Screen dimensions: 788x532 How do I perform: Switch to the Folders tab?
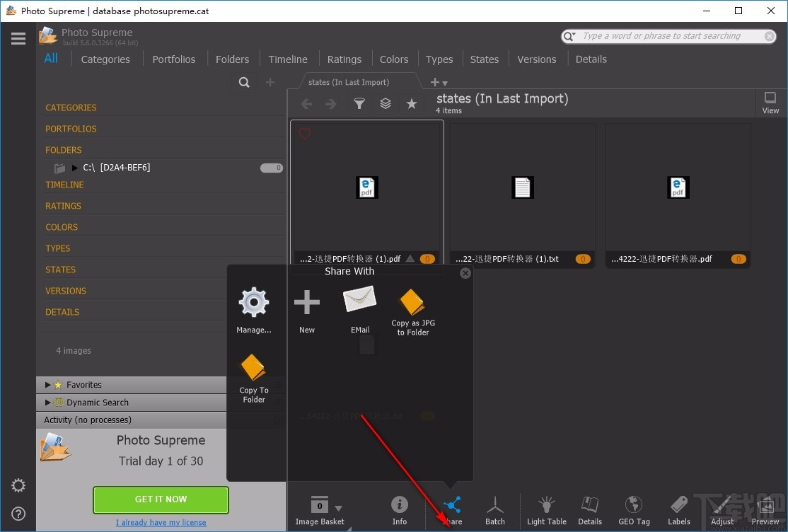tap(232, 59)
